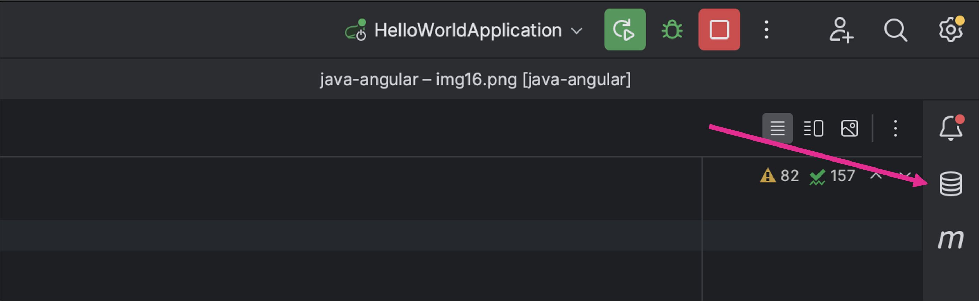Stop the running application with the red square
Viewport: 980px width, 301px height.
click(719, 30)
